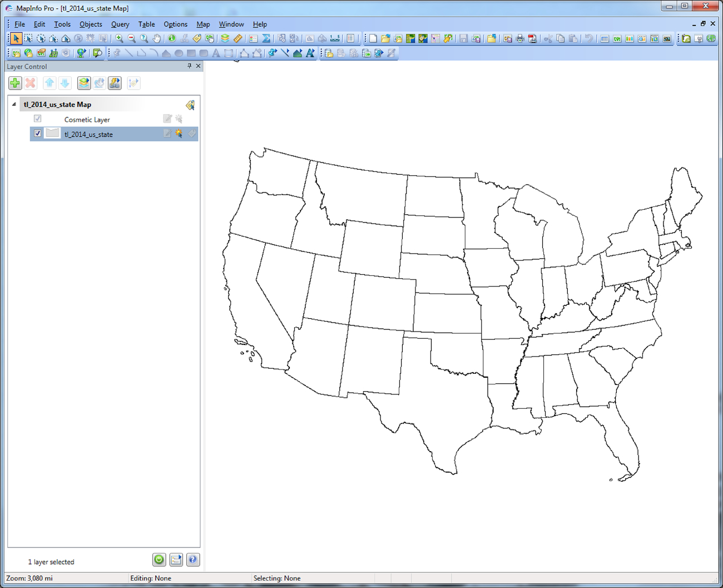Image resolution: width=723 pixels, height=588 pixels.
Task: Click the globe icon on the far right toolbar
Action: tap(711, 38)
